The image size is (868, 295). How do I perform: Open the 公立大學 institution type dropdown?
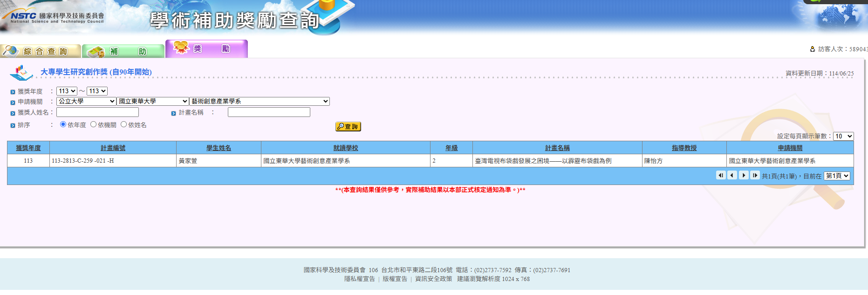pos(86,101)
